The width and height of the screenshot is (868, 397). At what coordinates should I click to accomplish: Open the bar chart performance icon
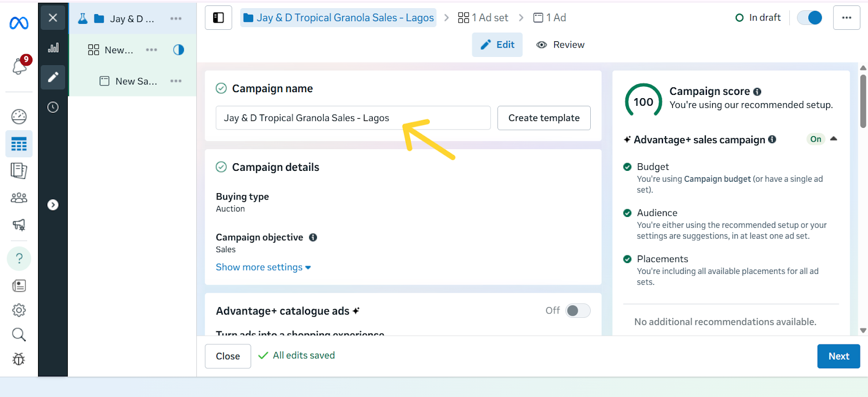pyautogui.click(x=53, y=48)
